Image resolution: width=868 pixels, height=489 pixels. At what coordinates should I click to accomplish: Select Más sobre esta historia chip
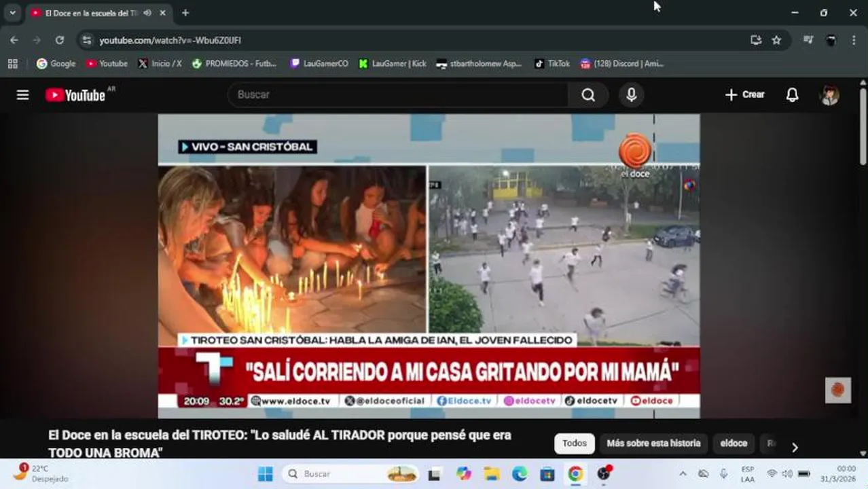pyautogui.click(x=653, y=443)
